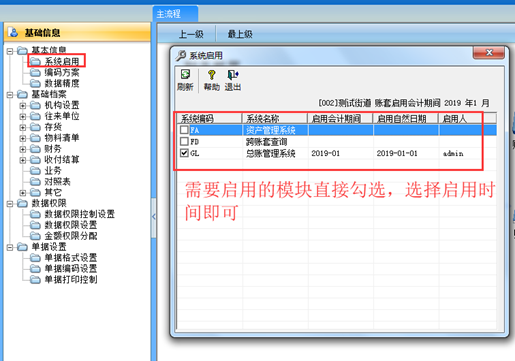This screenshot has height=361, width=515.
Task: Click the 业务 folder icon
Action: click(35, 171)
